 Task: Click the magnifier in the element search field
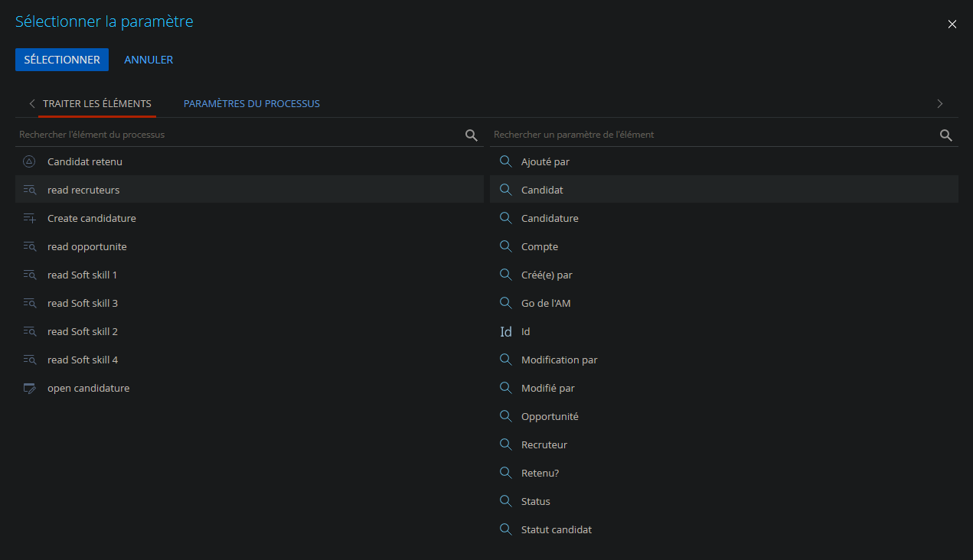[471, 135]
